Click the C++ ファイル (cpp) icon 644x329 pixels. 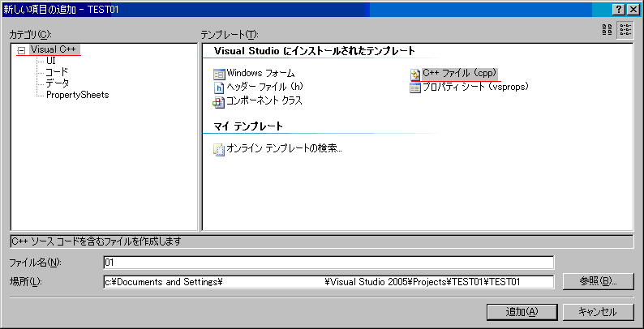coord(414,75)
